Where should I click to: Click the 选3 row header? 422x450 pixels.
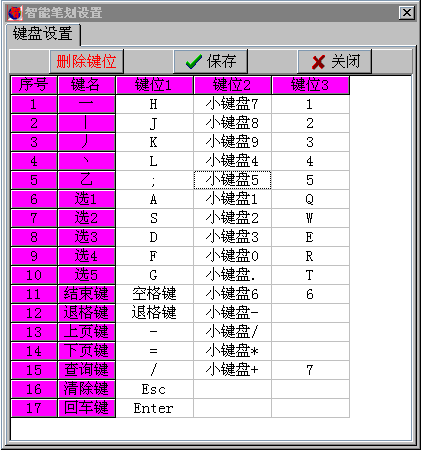click(x=87, y=237)
